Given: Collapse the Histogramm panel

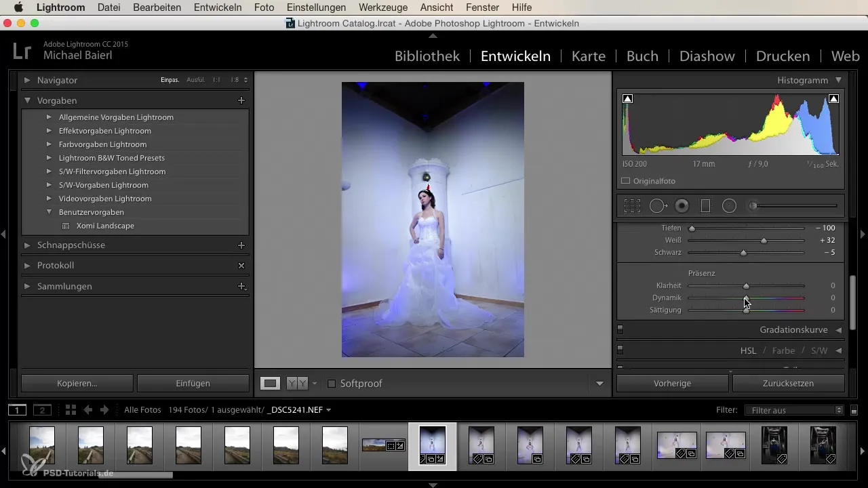Looking at the screenshot, I should 839,80.
